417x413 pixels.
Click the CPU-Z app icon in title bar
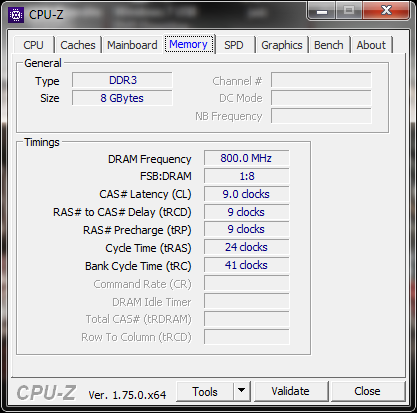pos(16,15)
